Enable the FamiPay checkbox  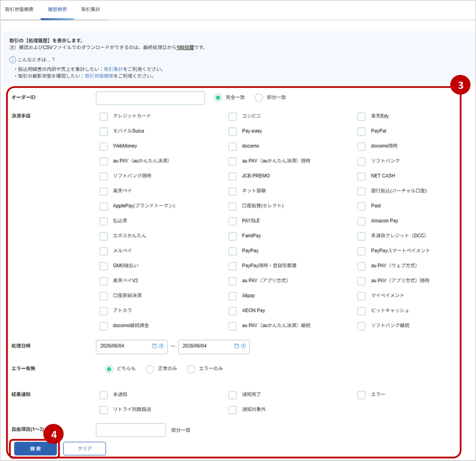232,236
